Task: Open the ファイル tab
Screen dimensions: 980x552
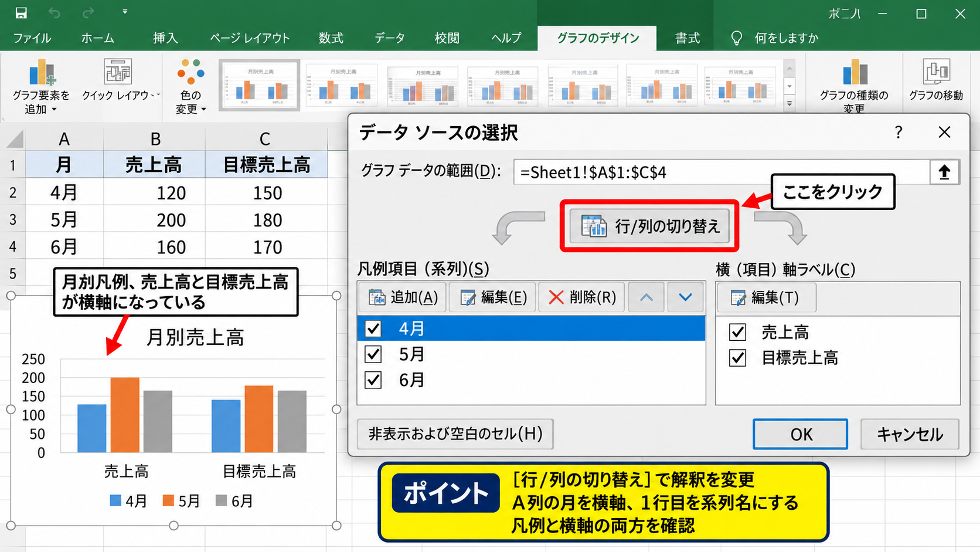Action: (32, 38)
